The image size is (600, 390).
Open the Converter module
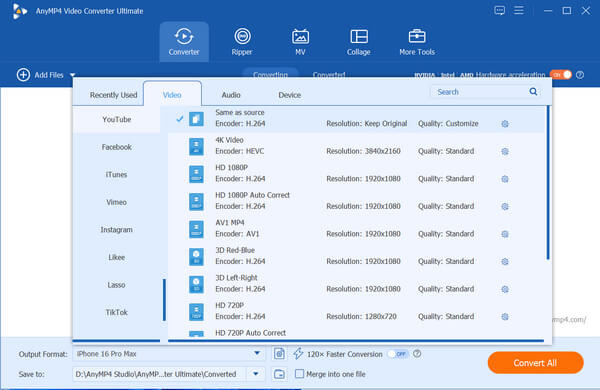184,42
